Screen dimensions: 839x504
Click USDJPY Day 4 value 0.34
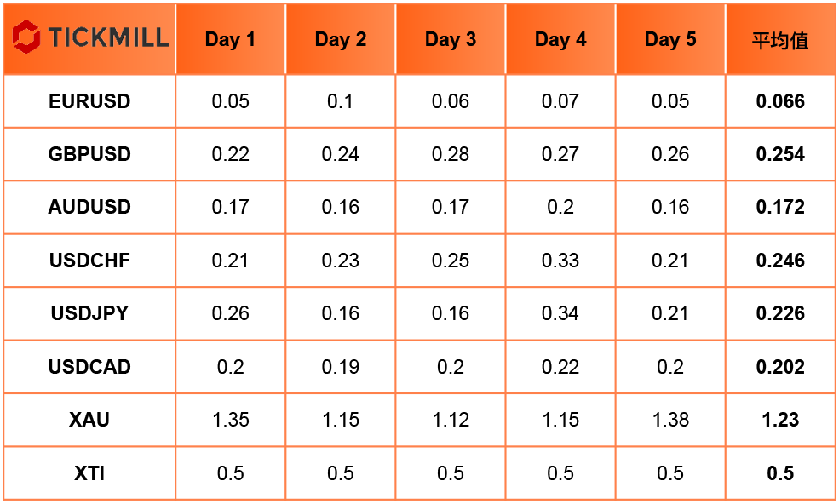[560, 313]
